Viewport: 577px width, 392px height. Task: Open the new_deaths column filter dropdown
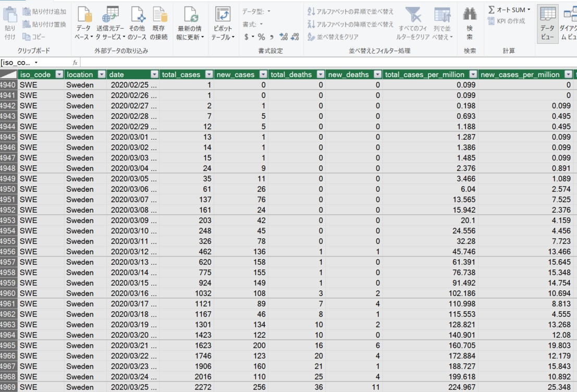(377, 75)
